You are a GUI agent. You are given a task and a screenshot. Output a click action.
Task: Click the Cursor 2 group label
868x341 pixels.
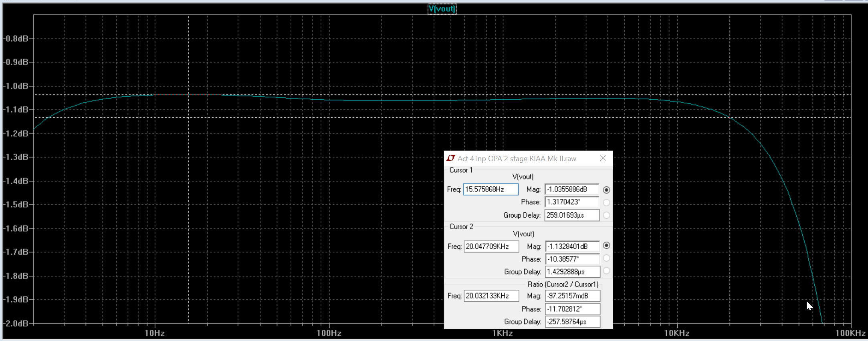point(461,226)
